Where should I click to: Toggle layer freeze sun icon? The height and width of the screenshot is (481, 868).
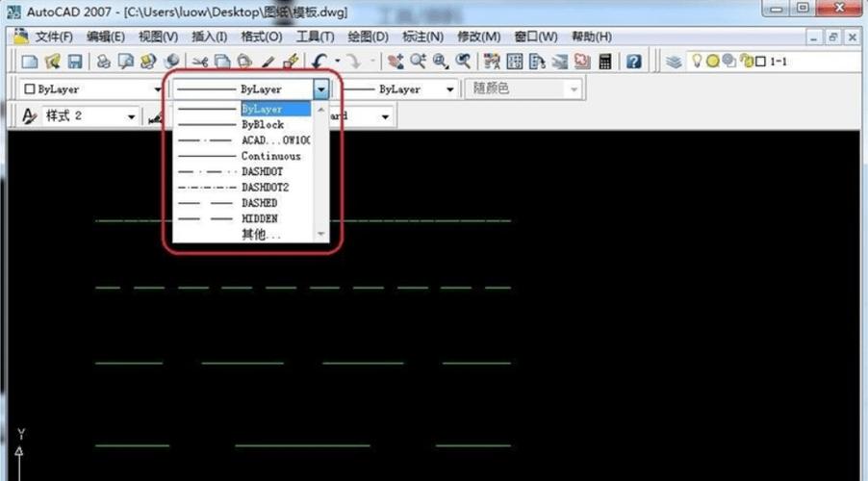click(713, 62)
